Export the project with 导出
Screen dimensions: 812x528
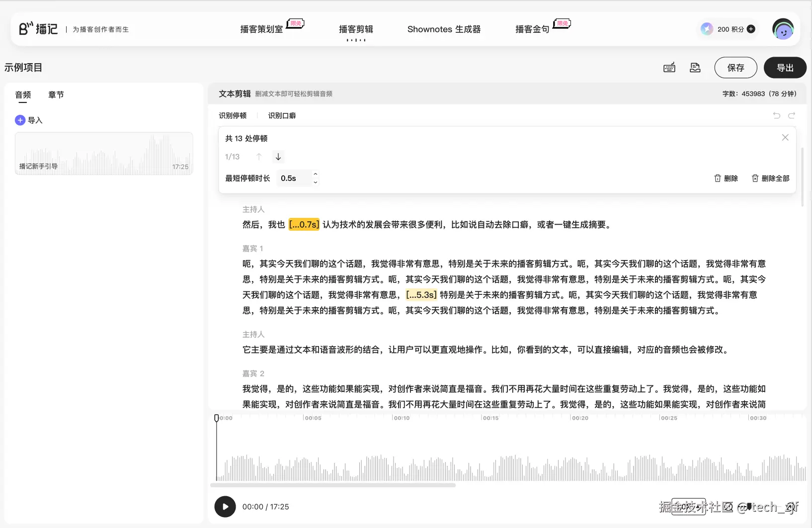(x=785, y=68)
